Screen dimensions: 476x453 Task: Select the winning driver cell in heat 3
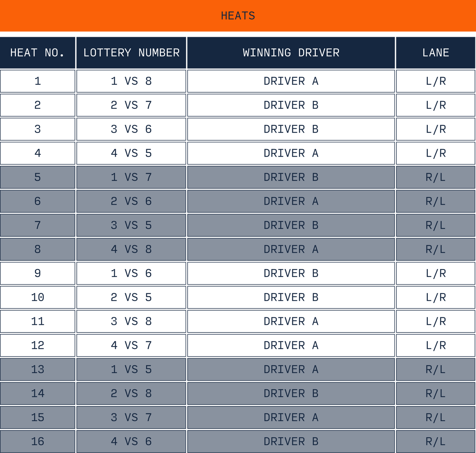point(291,129)
